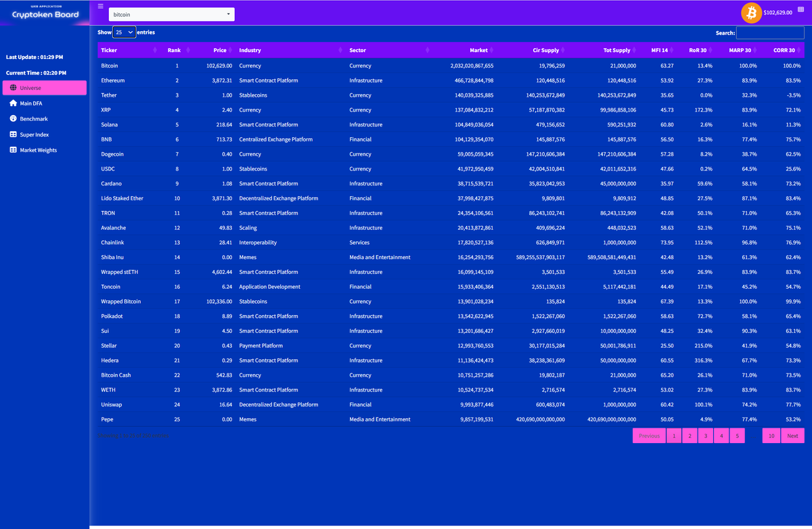Sort table by MFI 14 column
812x529 pixels.
click(x=659, y=50)
